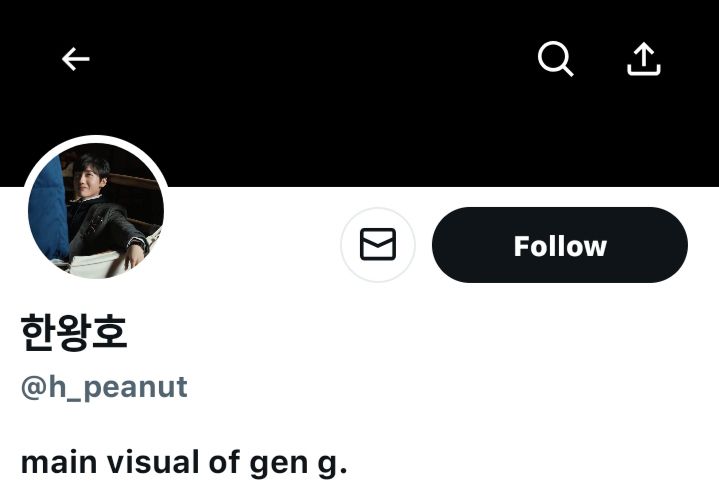
Task: Go back using the left arrow
Action: coord(76,60)
